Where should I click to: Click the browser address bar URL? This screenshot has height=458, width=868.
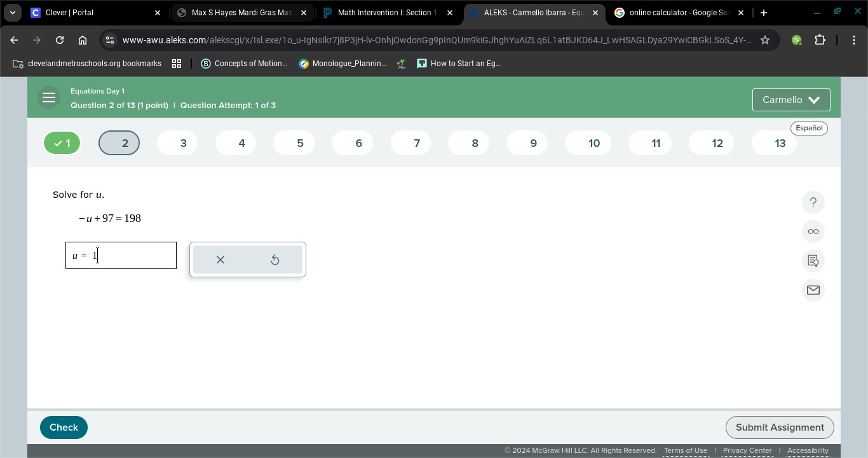[437, 40]
